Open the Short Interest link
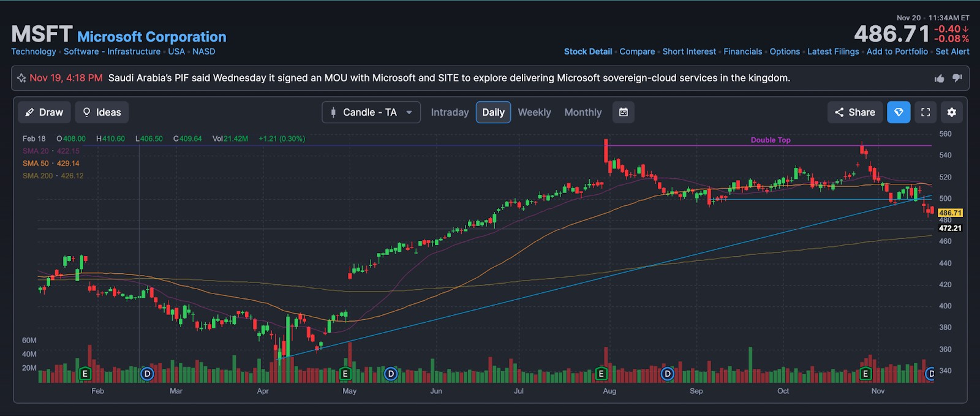Image resolution: width=980 pixels, height=416 pixels. 689,51
